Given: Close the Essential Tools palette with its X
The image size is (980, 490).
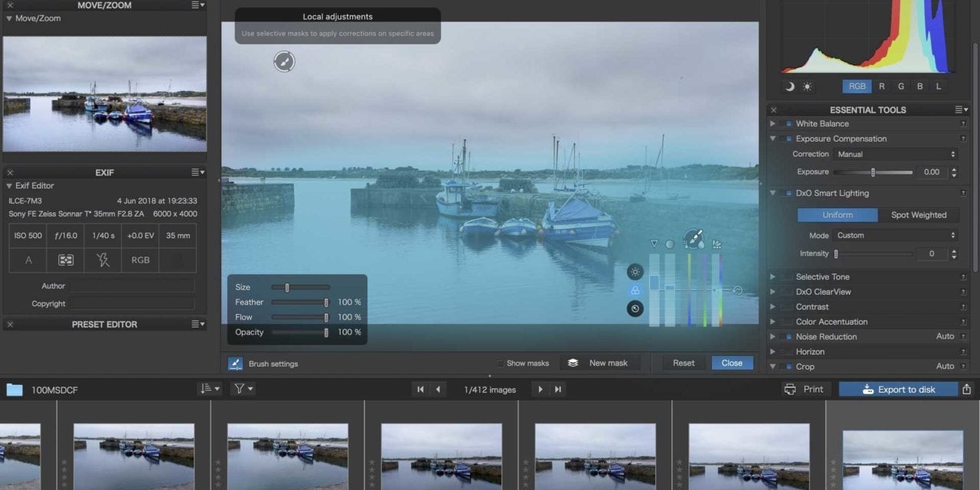Looking at the screenshot, I should (774, 110).
